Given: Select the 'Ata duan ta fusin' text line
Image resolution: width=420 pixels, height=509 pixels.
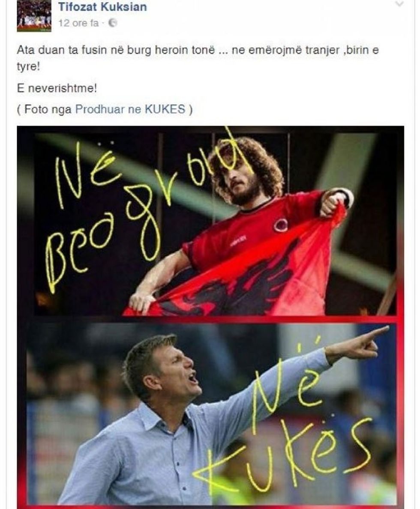Looking at the screenshot, I should tap(198, 51).
